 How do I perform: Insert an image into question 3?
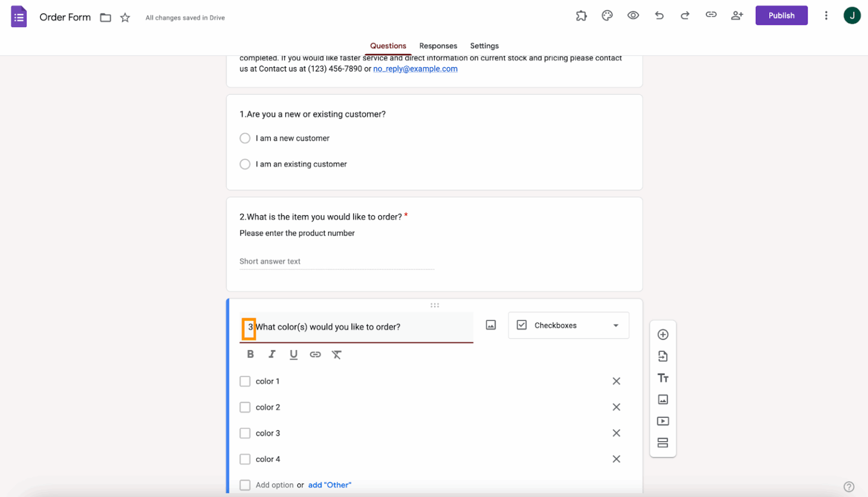click(x=491, y=325)
